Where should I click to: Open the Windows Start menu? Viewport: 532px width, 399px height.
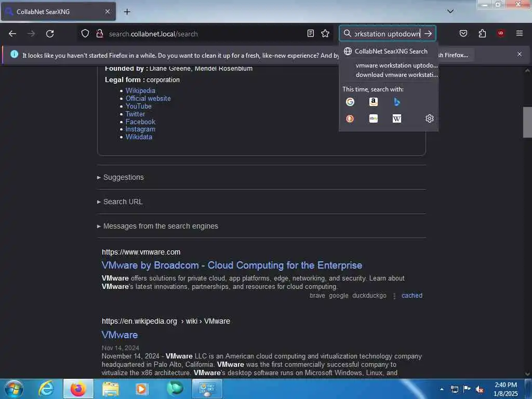14,389
